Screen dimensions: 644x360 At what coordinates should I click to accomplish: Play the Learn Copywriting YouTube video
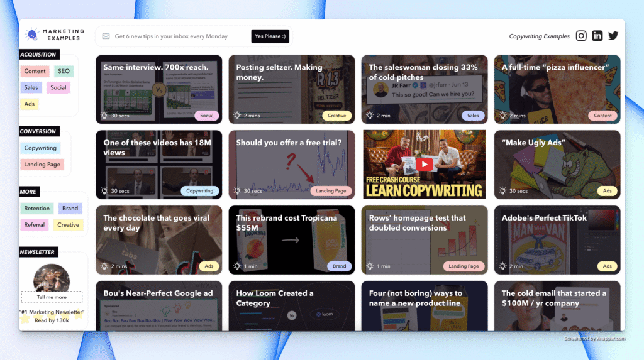425,165
